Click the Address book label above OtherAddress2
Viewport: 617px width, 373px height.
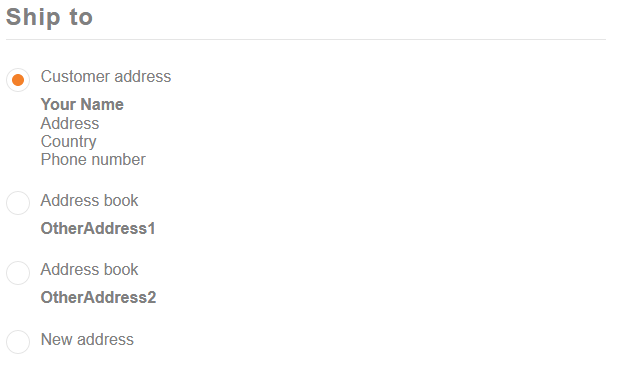click(x=89, y=270)
